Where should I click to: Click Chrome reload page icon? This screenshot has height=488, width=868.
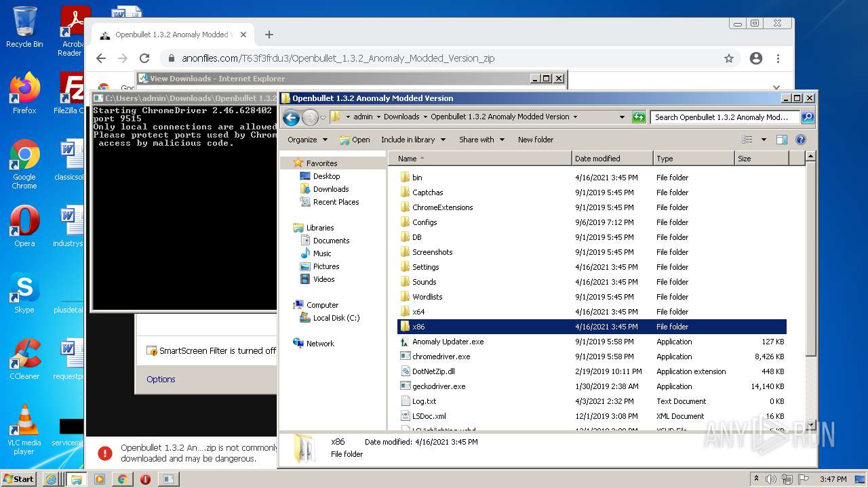(x=144, y=58)
